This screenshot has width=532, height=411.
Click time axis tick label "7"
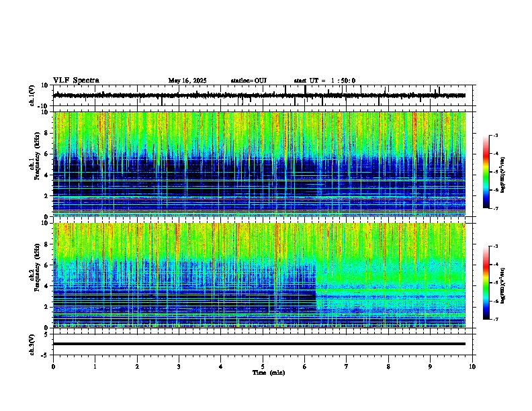pyautogui.click(x=347, y=367)
